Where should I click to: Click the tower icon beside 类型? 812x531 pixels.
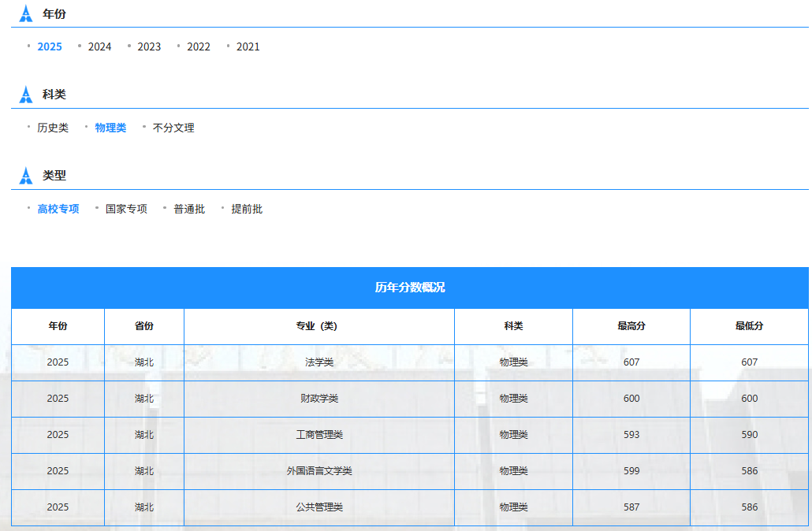(x=25, y=176)
